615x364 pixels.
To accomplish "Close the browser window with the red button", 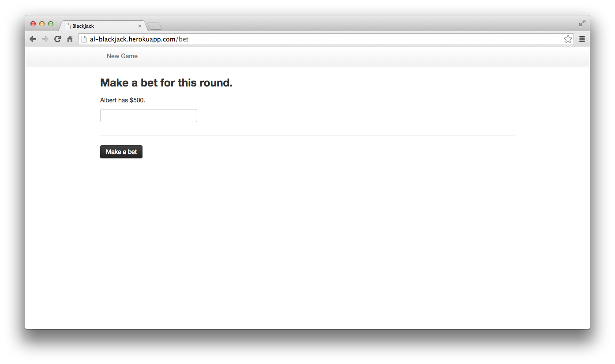I will [33, 24].
